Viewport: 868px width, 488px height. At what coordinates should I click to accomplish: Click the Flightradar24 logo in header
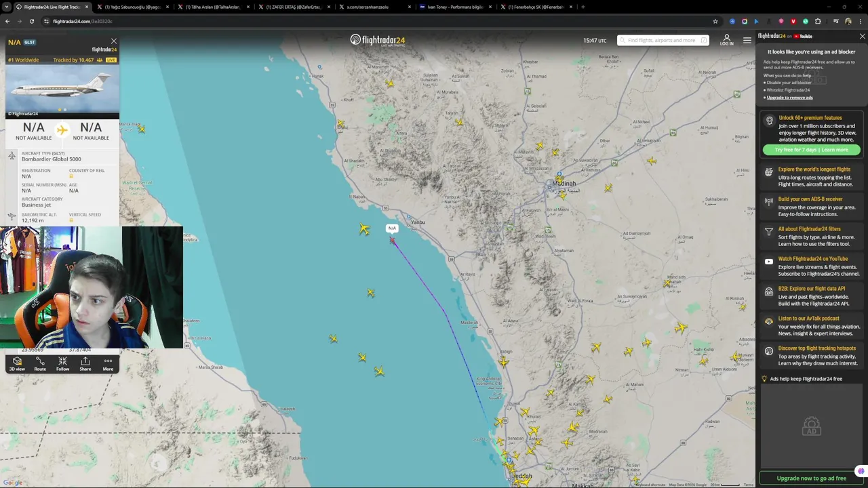coord(378,40)
